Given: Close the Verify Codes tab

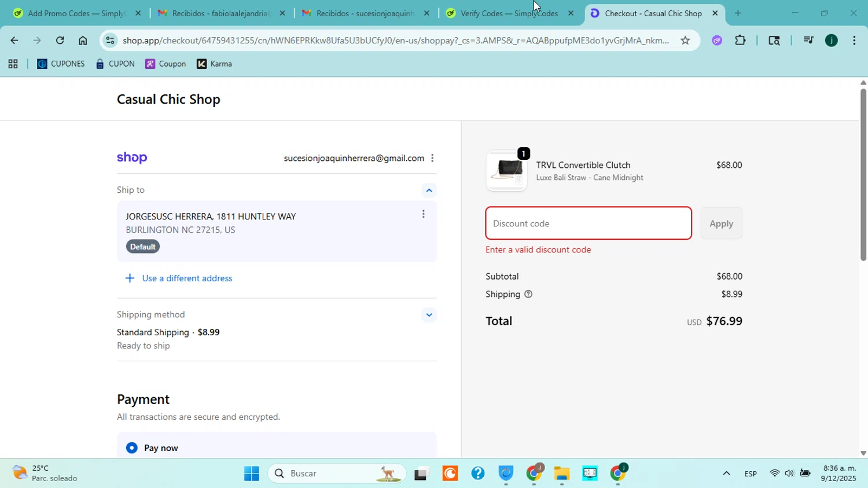Looking at the screenshot, I should (x=571, y=13).
